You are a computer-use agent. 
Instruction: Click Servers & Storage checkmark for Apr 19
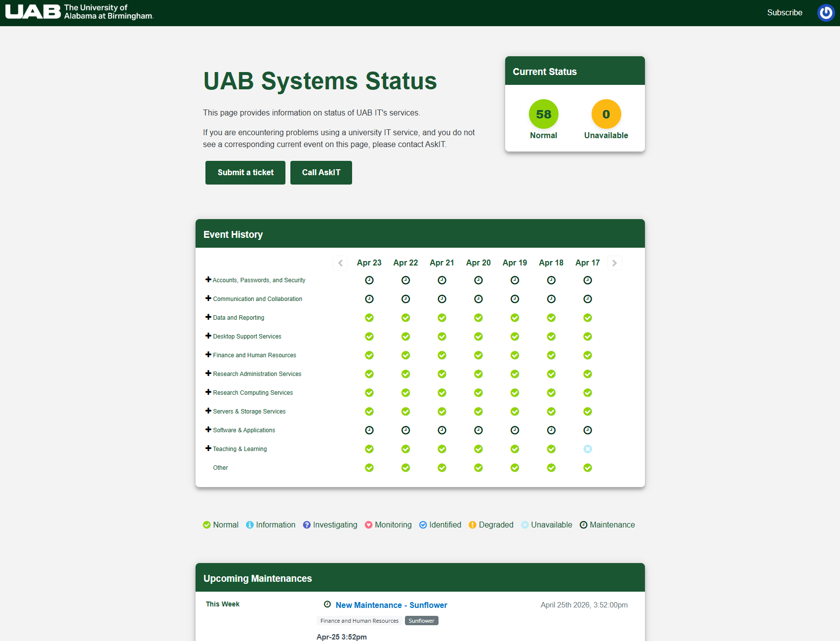pyautogui.click(x=515, y=412)
